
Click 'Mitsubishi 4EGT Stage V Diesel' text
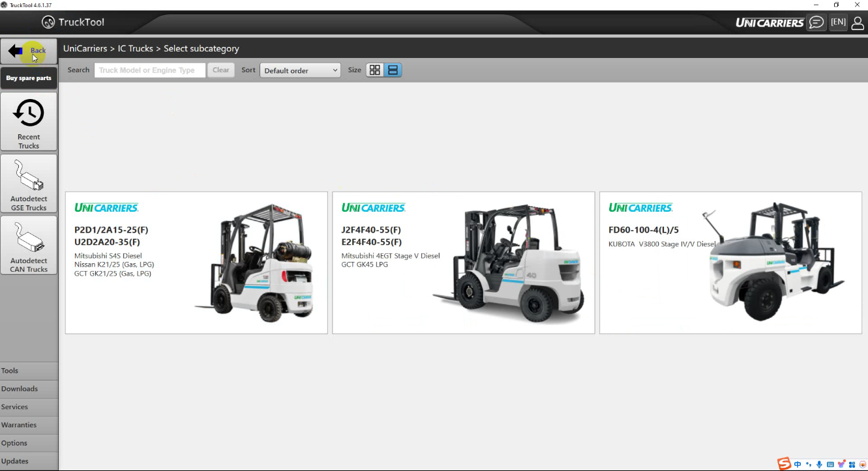click(x=391, y=256)
